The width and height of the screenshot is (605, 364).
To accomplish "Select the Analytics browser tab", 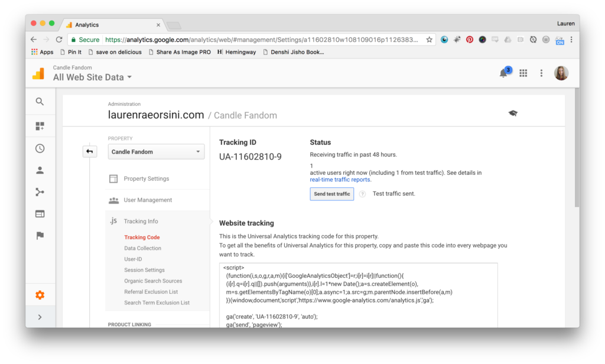I will tap(113, 25).
